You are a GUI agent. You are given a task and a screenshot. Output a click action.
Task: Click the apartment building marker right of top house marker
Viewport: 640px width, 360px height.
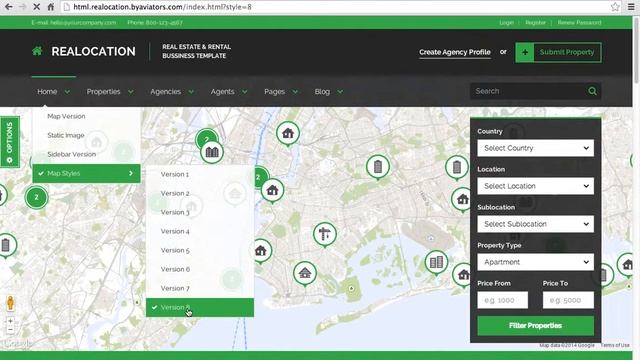point(378,167)
